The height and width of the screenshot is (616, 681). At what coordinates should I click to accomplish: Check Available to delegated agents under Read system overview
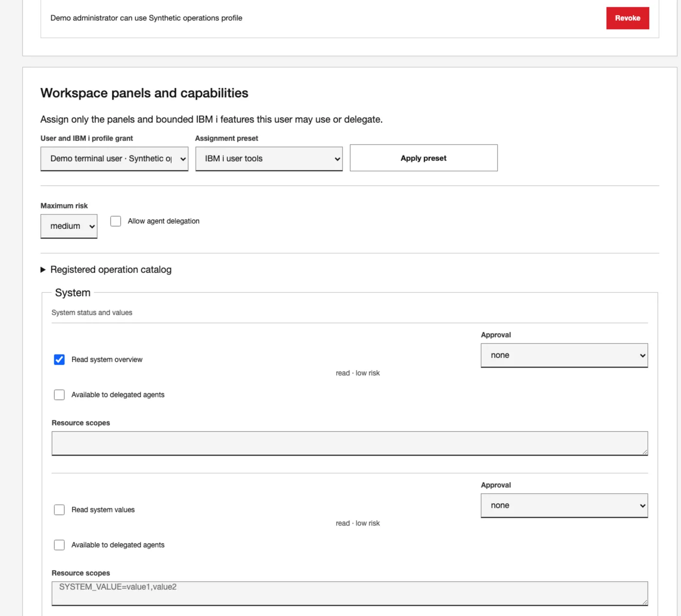pyautogui.click(x=59, y=395)
